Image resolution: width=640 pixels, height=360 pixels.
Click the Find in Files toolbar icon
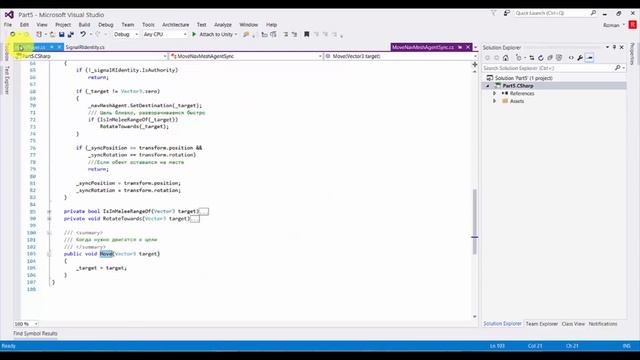pyautogui.click(x=246, y=35)
